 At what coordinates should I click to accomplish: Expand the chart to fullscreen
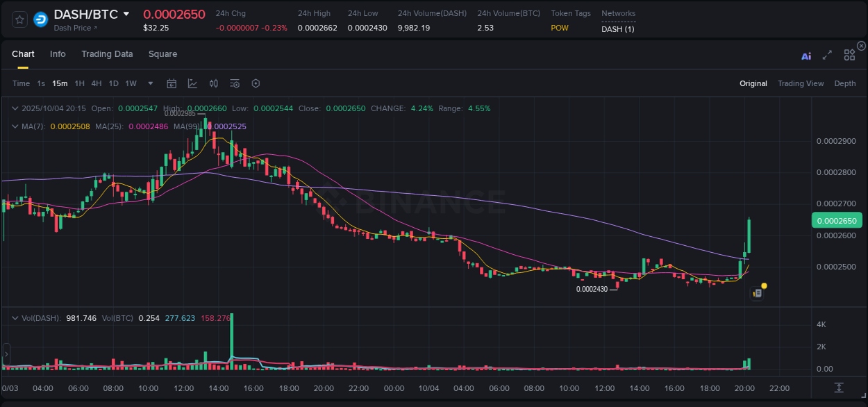tap(827, 56)
